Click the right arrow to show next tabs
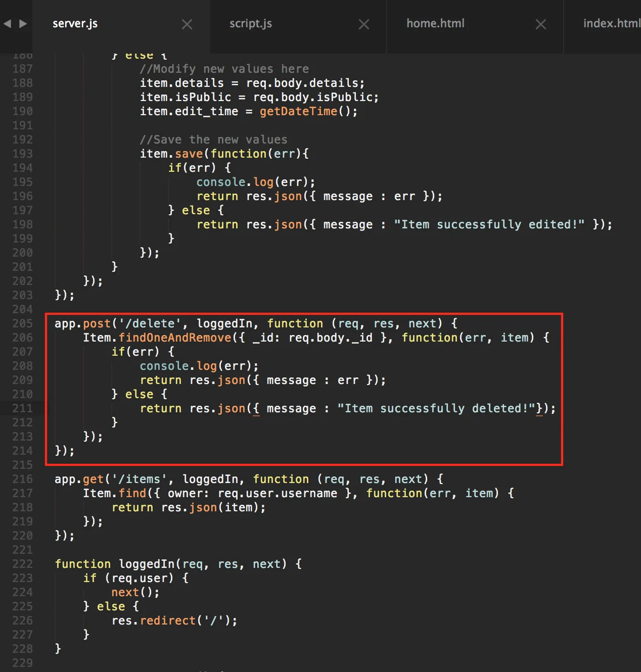The height and width of the screenshot is (672, 641). [23, 23]
